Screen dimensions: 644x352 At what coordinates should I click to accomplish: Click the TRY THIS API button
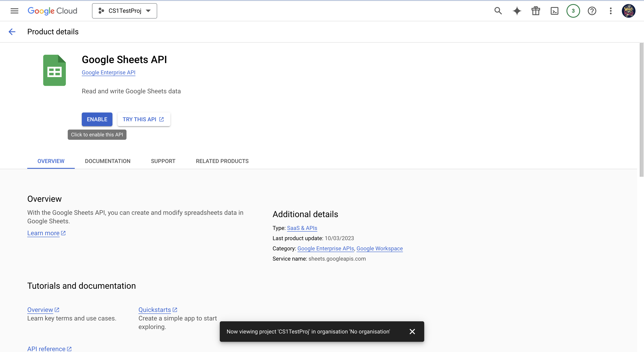click(x=144, y=119)
